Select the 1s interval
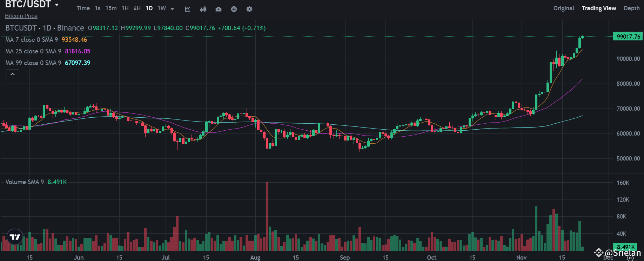 [98, 8]
